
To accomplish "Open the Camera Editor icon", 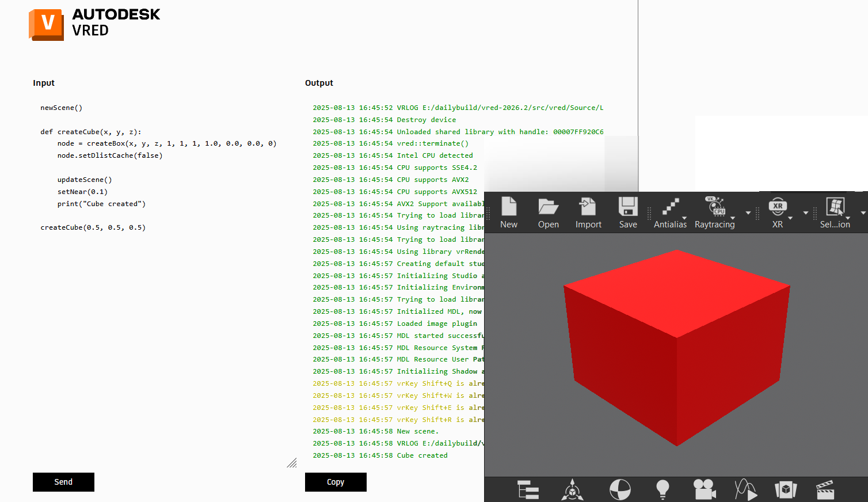I will coord(705,490).
